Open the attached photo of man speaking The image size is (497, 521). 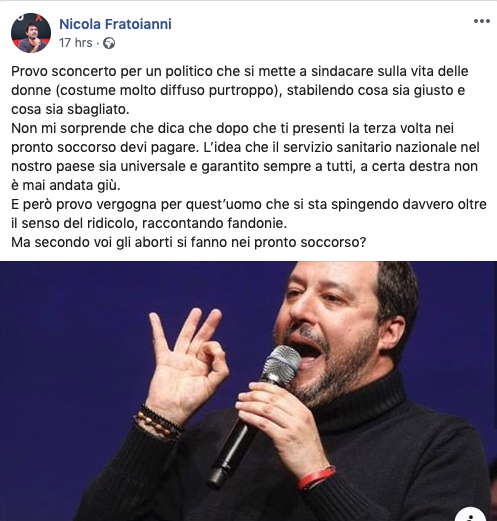tap(248, 391)
